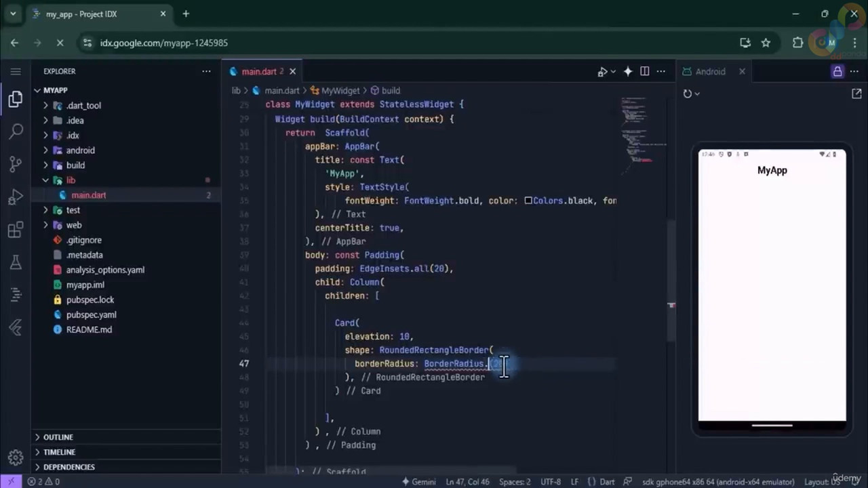Go back in the browser

pyautogui.click(x=14, y=43)
